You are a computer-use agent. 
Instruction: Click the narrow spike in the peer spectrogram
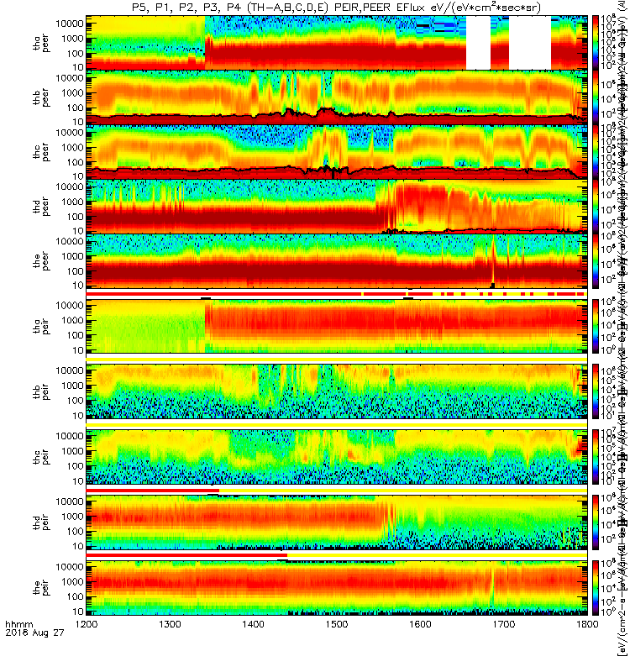[x=493, y=261]
